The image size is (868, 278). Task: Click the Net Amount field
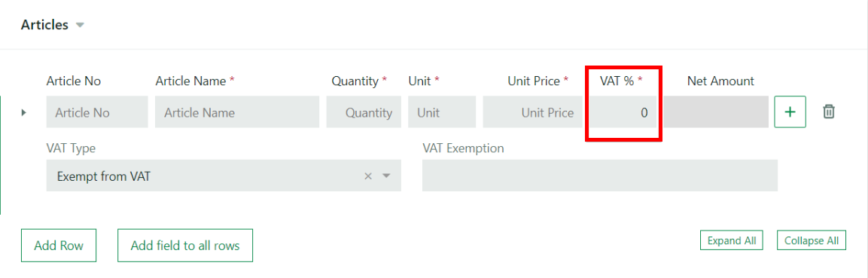tap(716, 112)
